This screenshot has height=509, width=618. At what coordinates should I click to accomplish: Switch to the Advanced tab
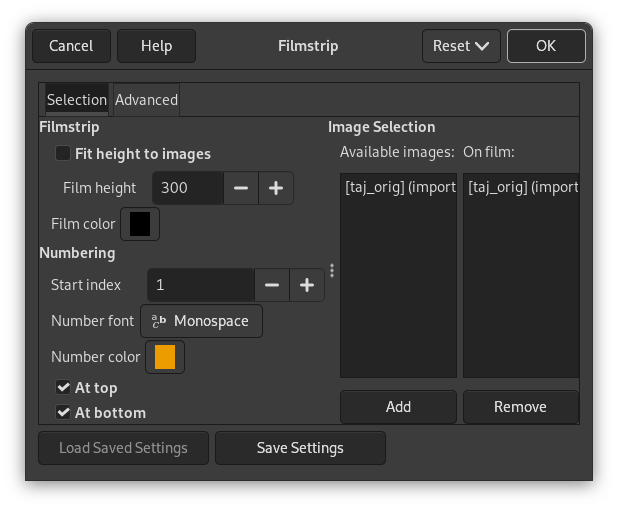tap(146, 100)
